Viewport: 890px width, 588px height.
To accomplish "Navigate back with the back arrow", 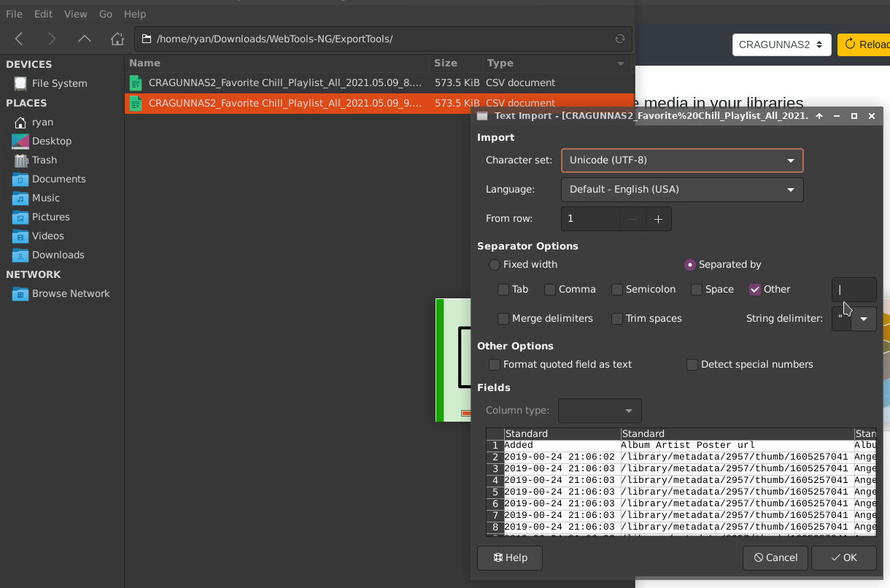I will (19, 39).
